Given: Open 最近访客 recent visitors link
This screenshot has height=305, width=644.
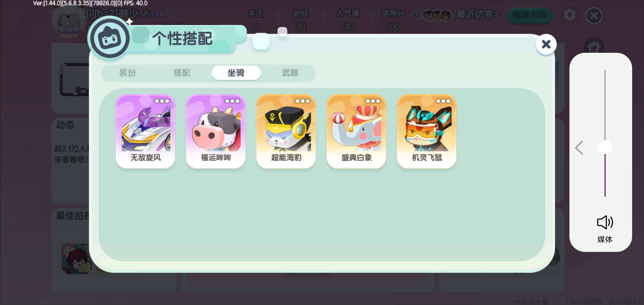Looking at the screenshot, I should point(478,14).
